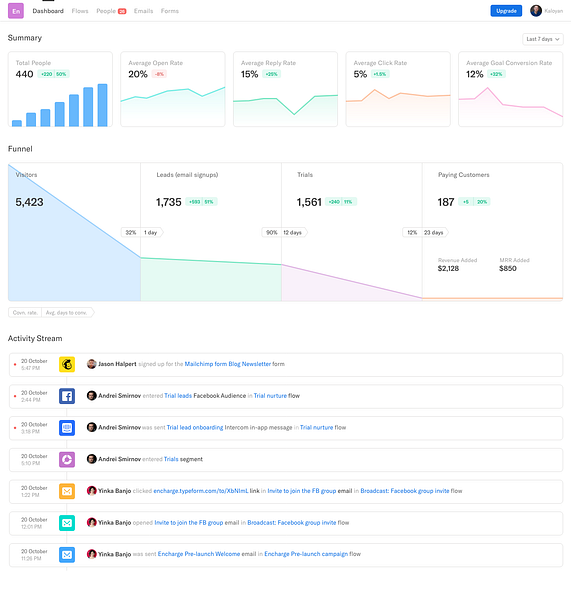
Task: Click the orange email clicked icon
Action: point(67,491)
